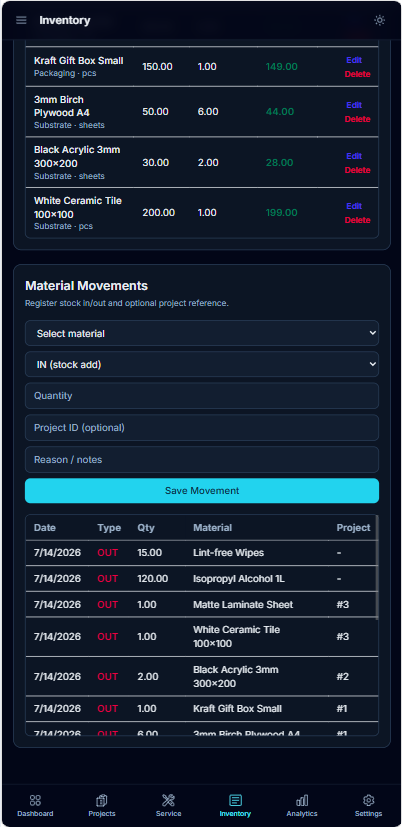Click the 149.00 stock value

pyautogui.click(x=282, y=67)
